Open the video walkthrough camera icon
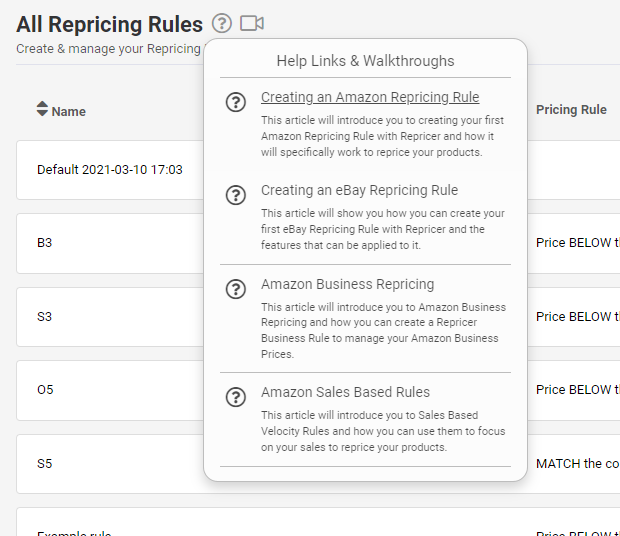Screen dimensions: 620x536 tap(252, 23)
